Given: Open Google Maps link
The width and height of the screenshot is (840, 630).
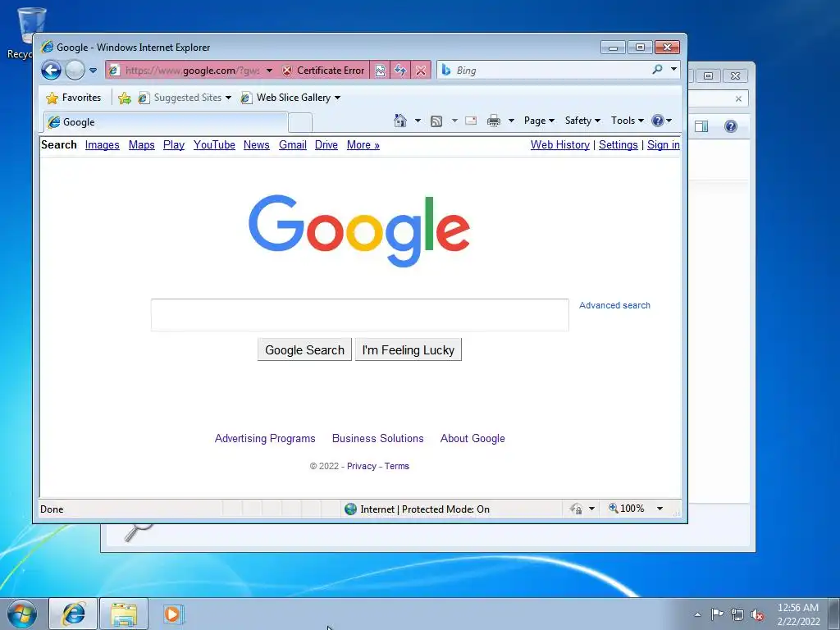Looking at the screenshot, I should (x=141, y=144).
